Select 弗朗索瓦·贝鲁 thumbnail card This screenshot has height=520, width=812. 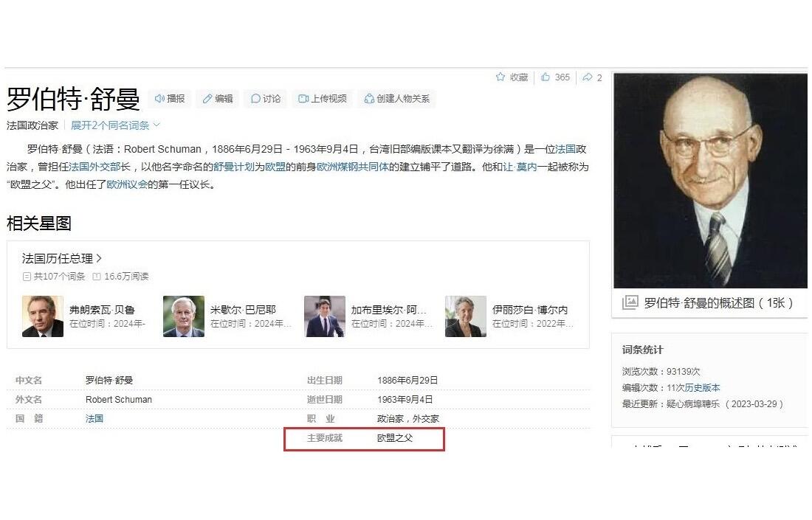pos(43,316)
